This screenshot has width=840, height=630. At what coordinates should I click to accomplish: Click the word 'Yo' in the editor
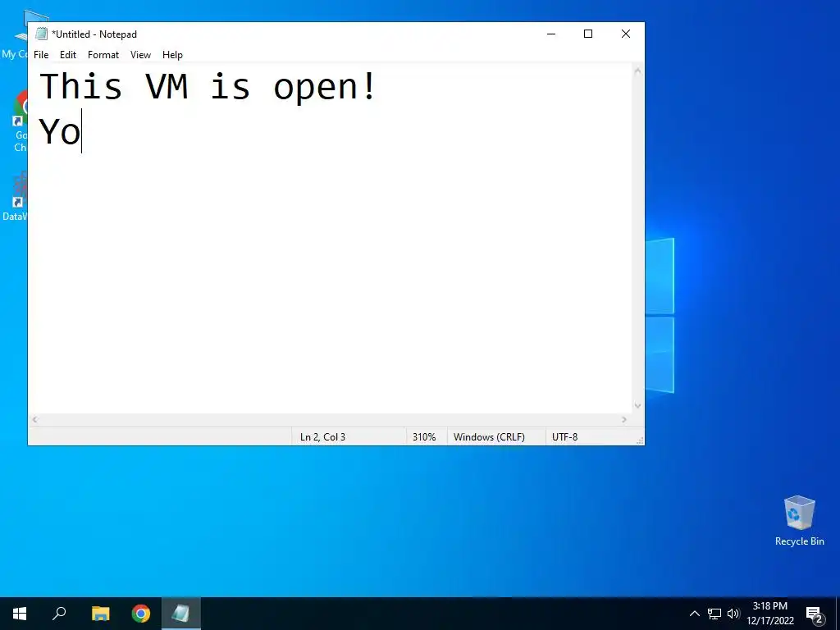(x=60, y=132)
